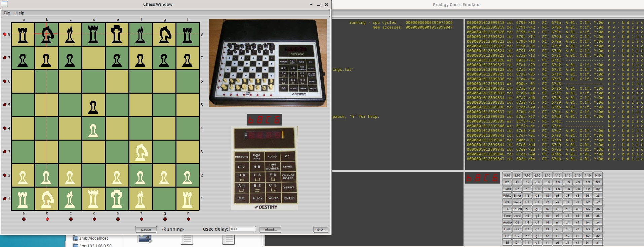Click the Black button in emulator grid

(507, 189)
